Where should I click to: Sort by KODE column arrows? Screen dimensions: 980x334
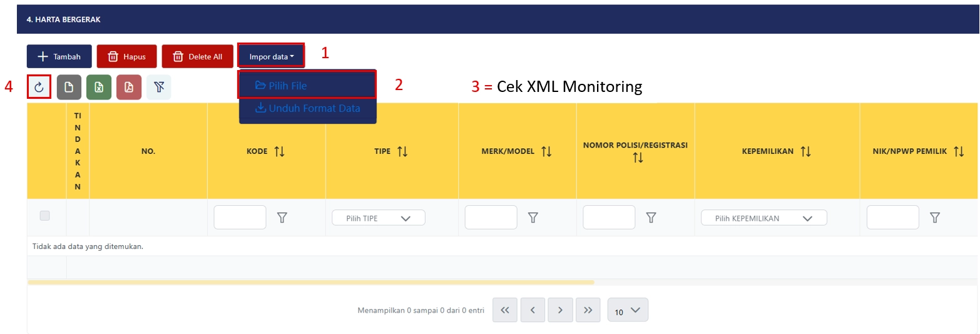[279, 151]
